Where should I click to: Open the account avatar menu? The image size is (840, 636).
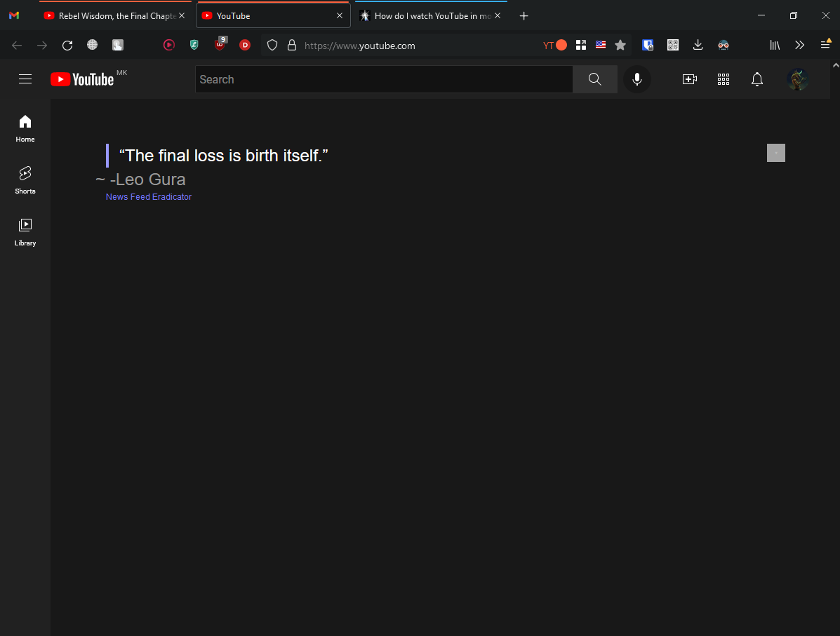click(x=798, y=79)
